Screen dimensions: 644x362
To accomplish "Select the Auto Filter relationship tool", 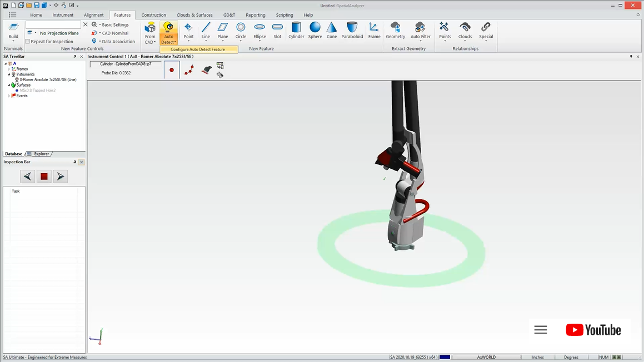I will pyautogui.click(x=420, y=31).
